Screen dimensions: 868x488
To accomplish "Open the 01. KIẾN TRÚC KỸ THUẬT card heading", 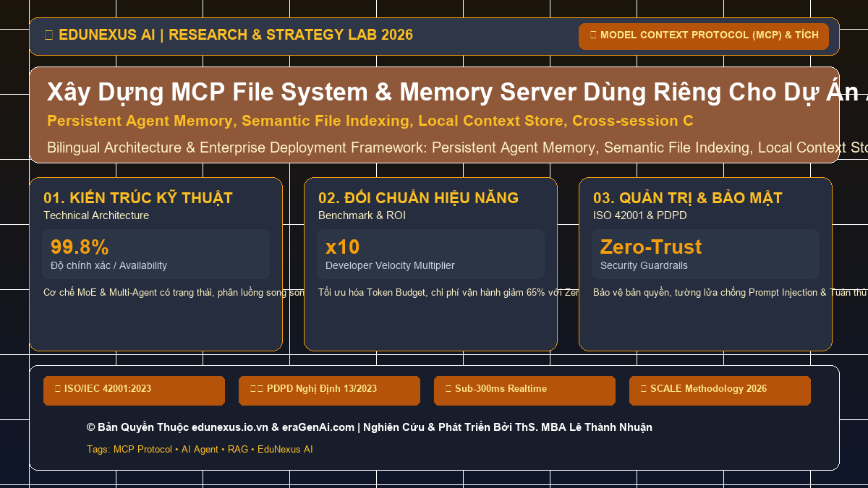I will 138,198.
